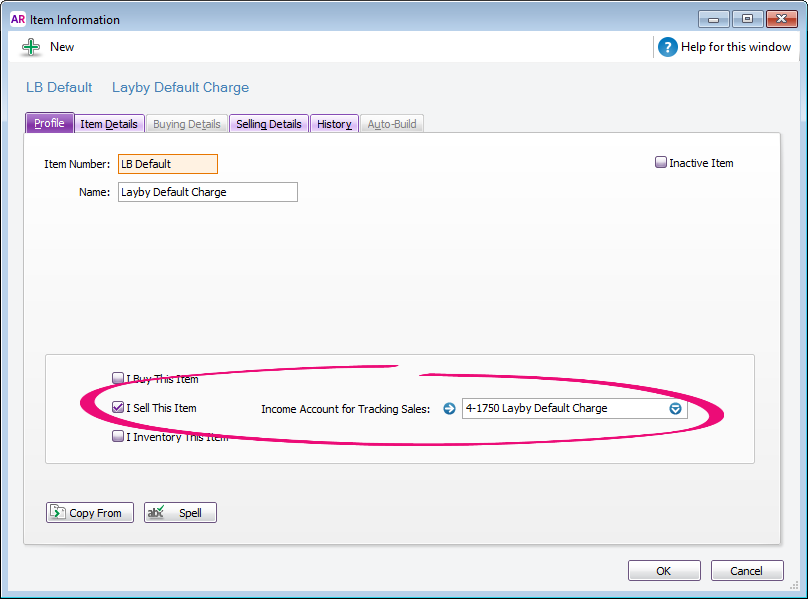This screenshot has width=808, height=599.
Task: Open the Selling Details tab
Action: (x=268, y=124)
